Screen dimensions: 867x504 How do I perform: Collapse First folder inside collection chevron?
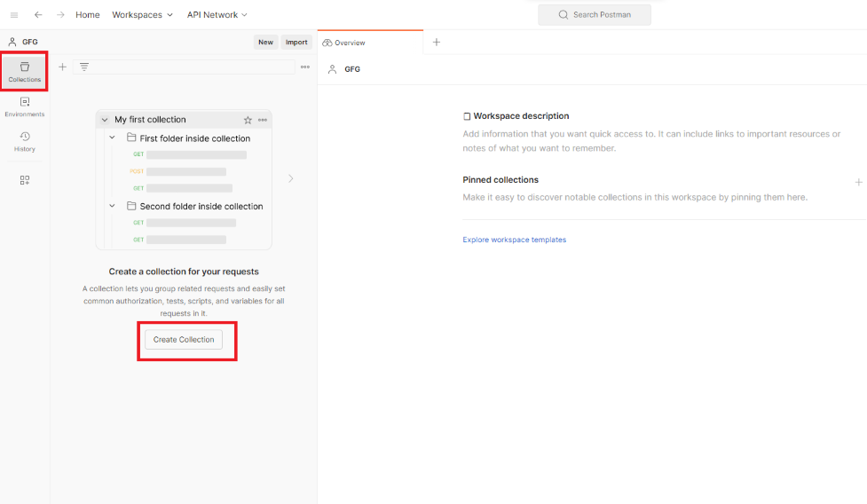[x=112, y=138]
